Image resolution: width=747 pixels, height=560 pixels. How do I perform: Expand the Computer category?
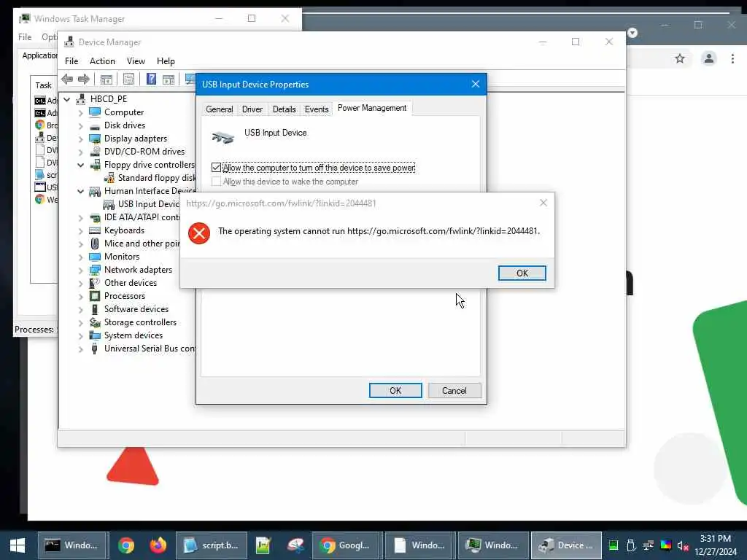[80, 113]
